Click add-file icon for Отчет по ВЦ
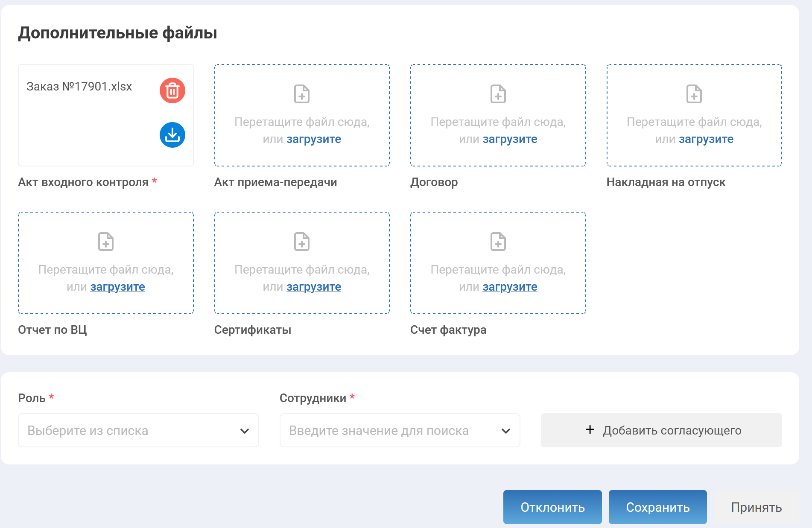Viewport: 812px width, 528px height. tap(106, 242)
